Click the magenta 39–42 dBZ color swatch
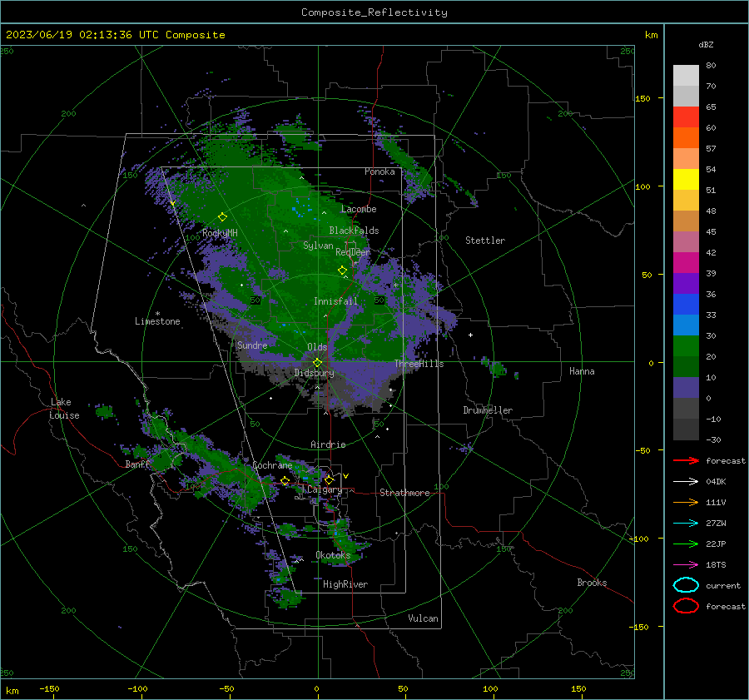The width and height of the screenshot is (749, 700). [686, 263]
